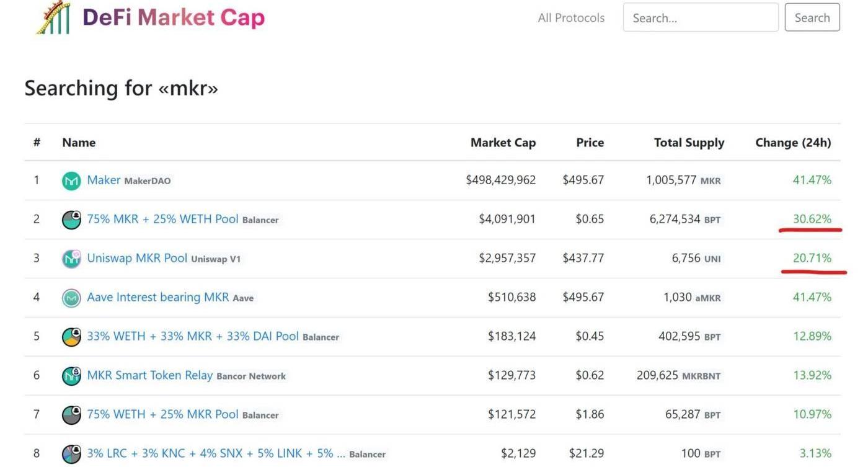This screenshot has width=868, height=467.
Task: Select the $437.77 price cell
Action: pos(583,258)
